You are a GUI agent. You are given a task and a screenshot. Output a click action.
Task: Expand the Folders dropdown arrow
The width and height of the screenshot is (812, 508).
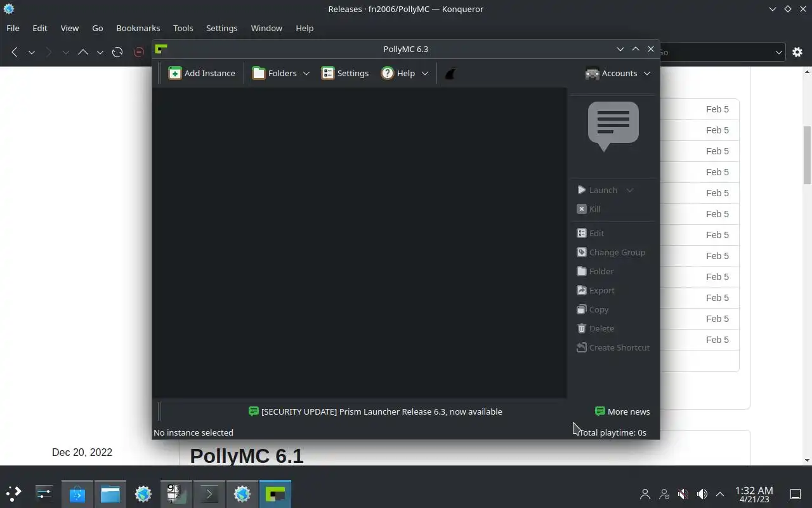point(306,74)
